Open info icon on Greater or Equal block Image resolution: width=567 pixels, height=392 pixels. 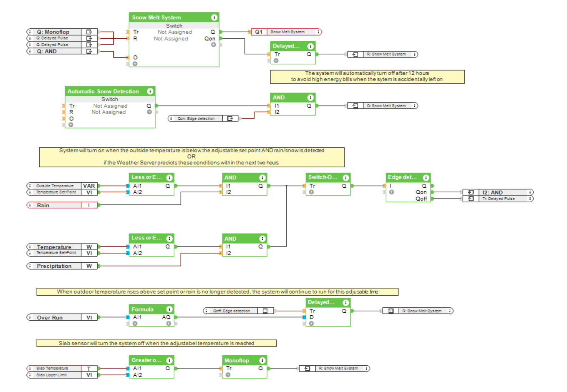169,360
